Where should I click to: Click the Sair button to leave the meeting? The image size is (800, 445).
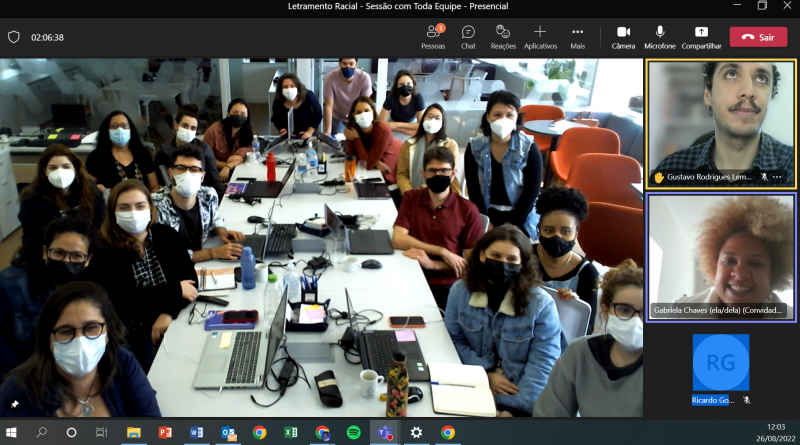758,37
